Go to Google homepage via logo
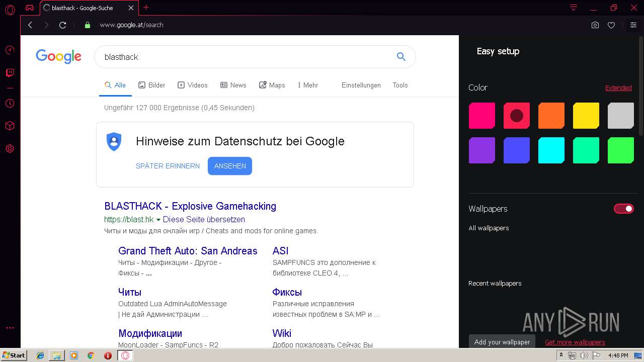644x362 pixels. (x=58, y=56)
